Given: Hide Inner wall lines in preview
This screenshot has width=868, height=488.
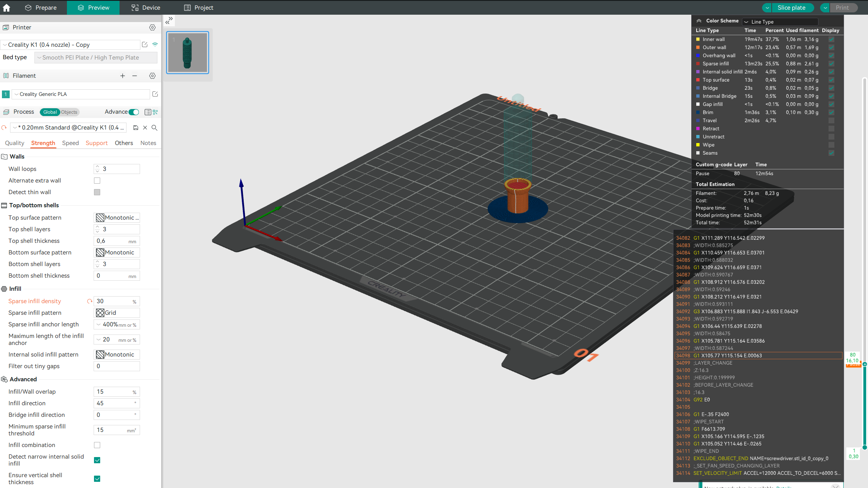Looking at the screenshot, I should tap(831, 39).
